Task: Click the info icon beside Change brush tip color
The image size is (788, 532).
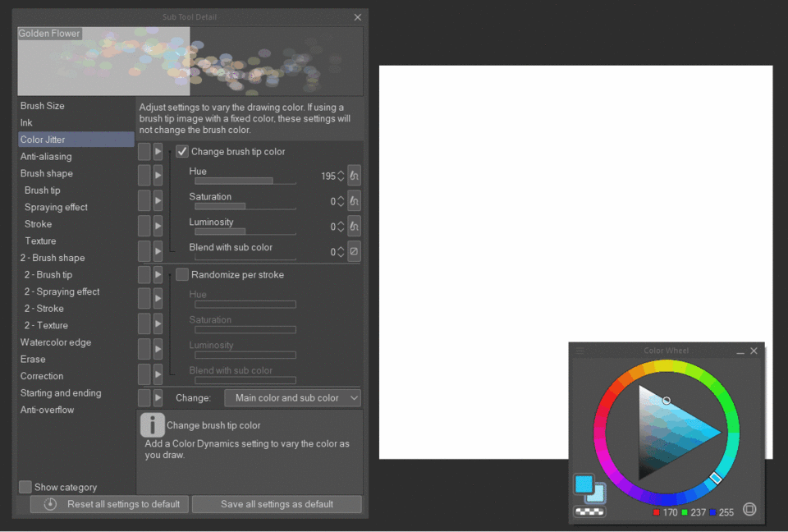Action: (x=152, y=425)
